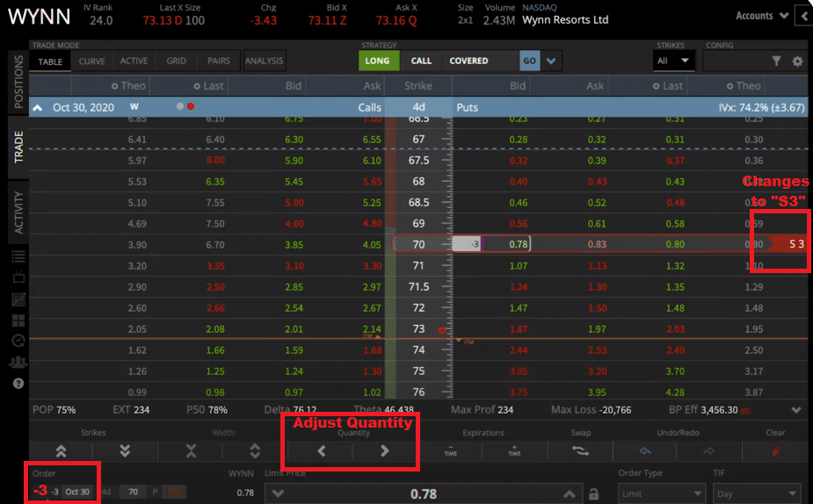The height and width of the screenshot is (504, 813).
Task: Toggle the LONG strategy direction button
Action: click(x=378, y=61)
